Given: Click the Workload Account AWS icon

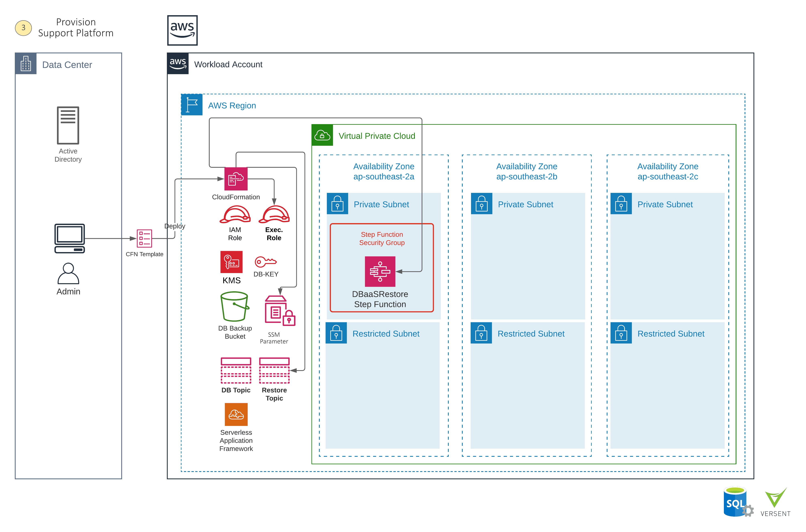Looking at the screenshot, I should (x=178, y=63).
